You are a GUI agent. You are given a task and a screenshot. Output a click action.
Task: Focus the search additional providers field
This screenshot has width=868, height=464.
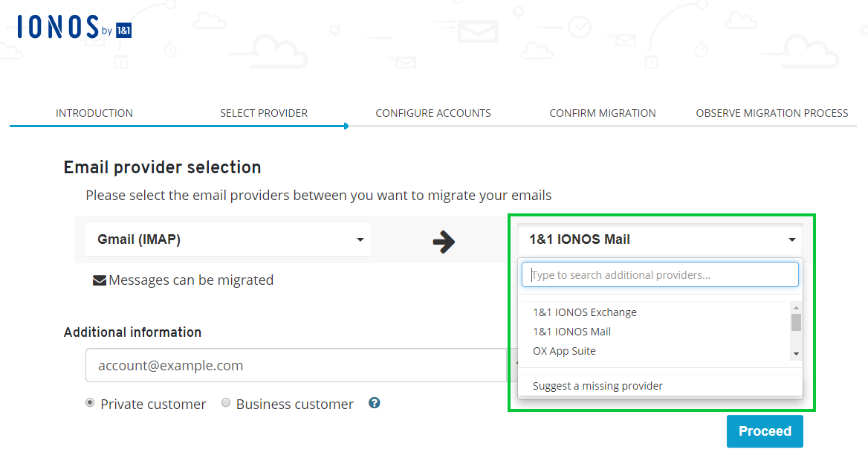click(660, 274)
